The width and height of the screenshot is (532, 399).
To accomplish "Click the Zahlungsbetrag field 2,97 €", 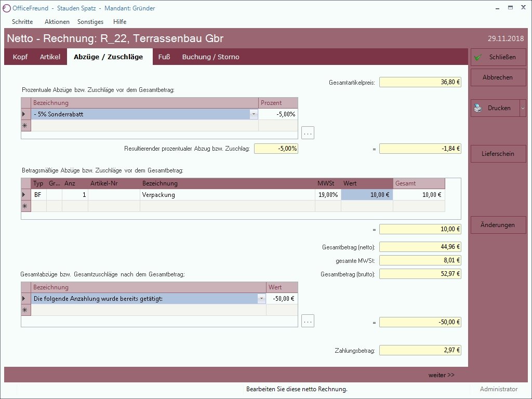I will point(420,350).
